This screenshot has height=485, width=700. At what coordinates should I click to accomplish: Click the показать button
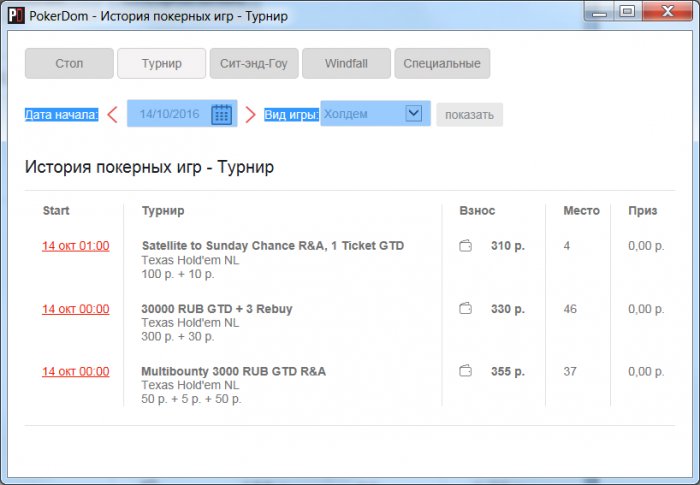coord(469,115)
